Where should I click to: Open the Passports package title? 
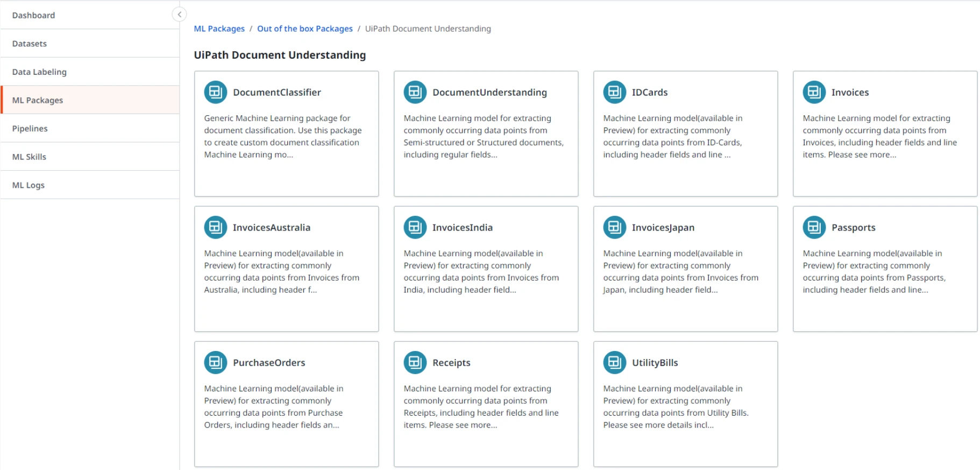[x=854, y=227]
